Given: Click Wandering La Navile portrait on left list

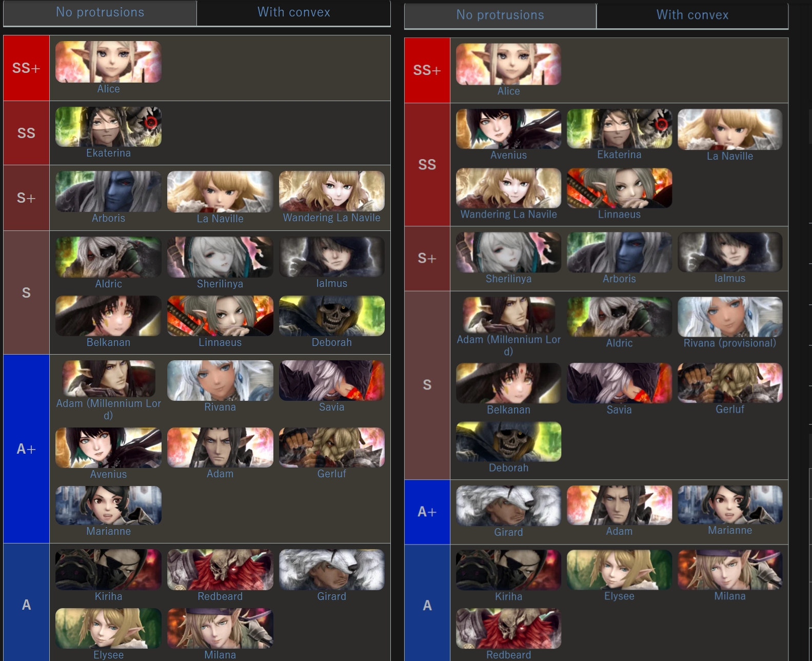Looking at the screenshot, I should coord(332,191).
